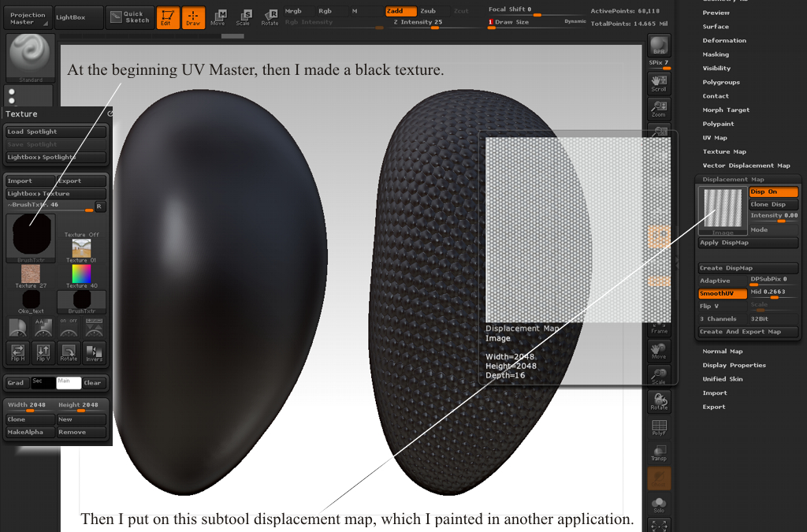This screenshot has width=807, height=532.
Task: Click Create DispMap button
Action: click(749, 268)
